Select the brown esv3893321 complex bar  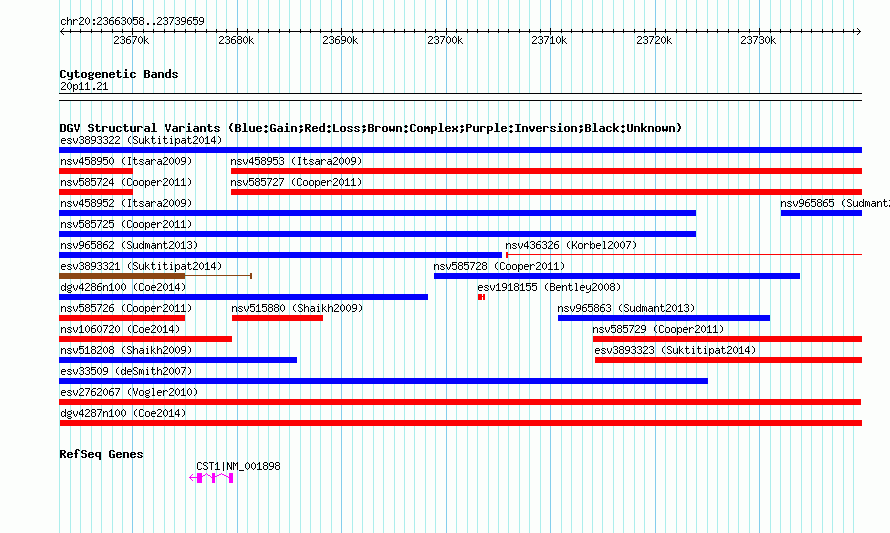122,276
